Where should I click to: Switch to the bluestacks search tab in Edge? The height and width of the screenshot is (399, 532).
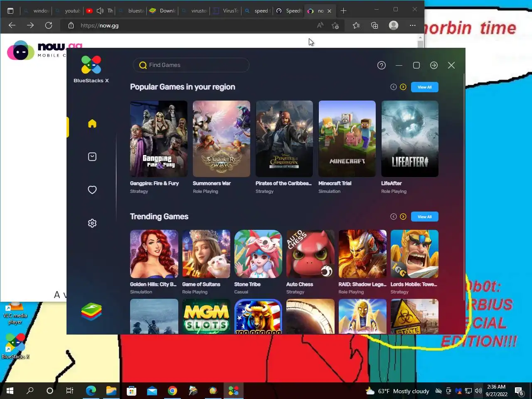(131, 11)
